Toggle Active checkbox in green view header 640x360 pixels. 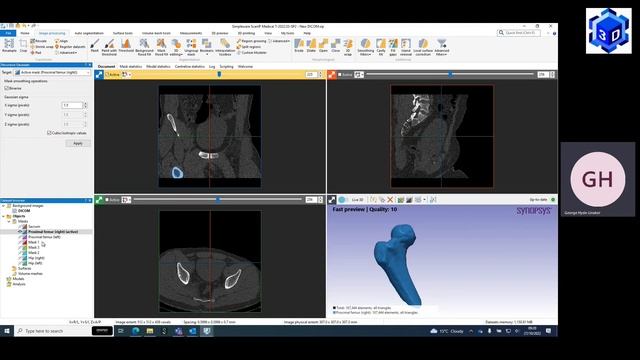[x=107, y=200]
